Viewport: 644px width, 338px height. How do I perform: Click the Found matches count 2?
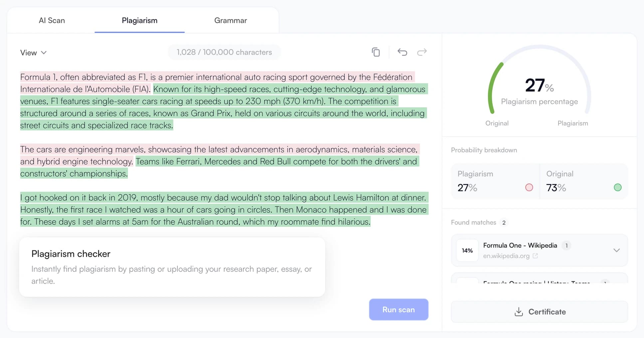coord(504,222)
